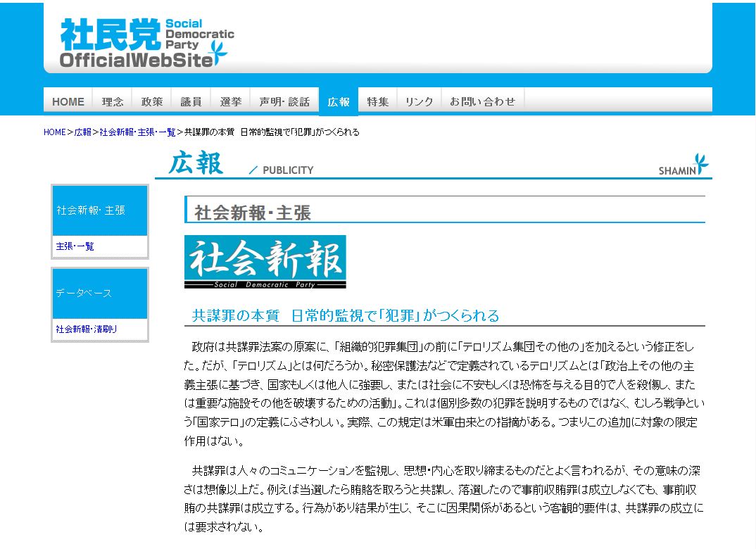Select the 議員 navigation tab
This screenshot has width=756, height=549.
click(191, 101)
